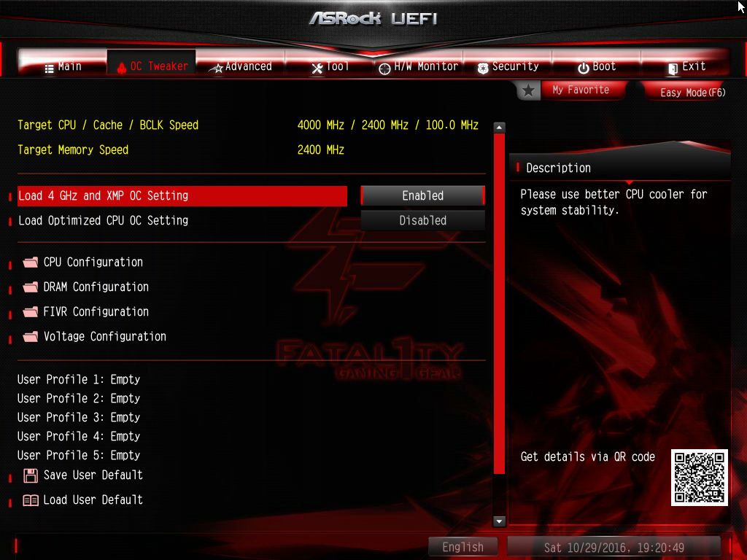This screenshot has width=747, height=560.
Task: Click the Tool tab wrench icon
Action: 317,69
